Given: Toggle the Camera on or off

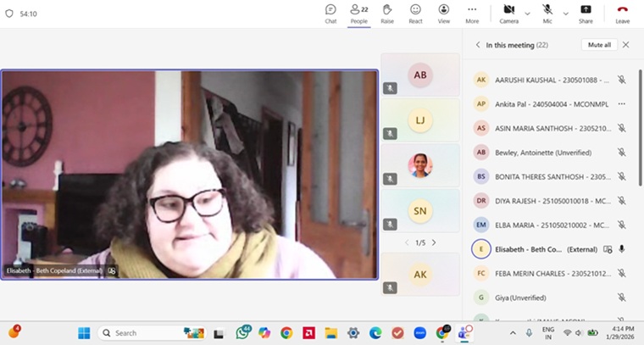Looking at the screenshot, I should pyautogui.click(x=508, y=13).
